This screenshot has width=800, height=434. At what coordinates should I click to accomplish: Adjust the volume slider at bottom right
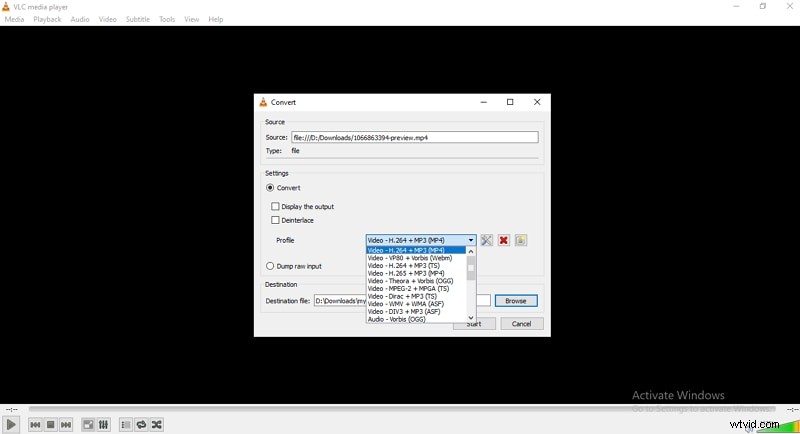(x=778, y=426)
